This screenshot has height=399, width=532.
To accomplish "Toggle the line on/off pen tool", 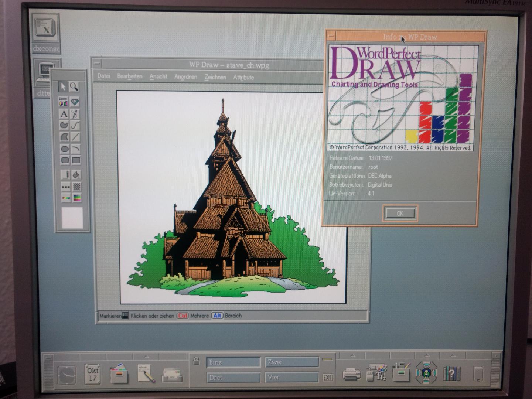I will click(x=65, y=174).
